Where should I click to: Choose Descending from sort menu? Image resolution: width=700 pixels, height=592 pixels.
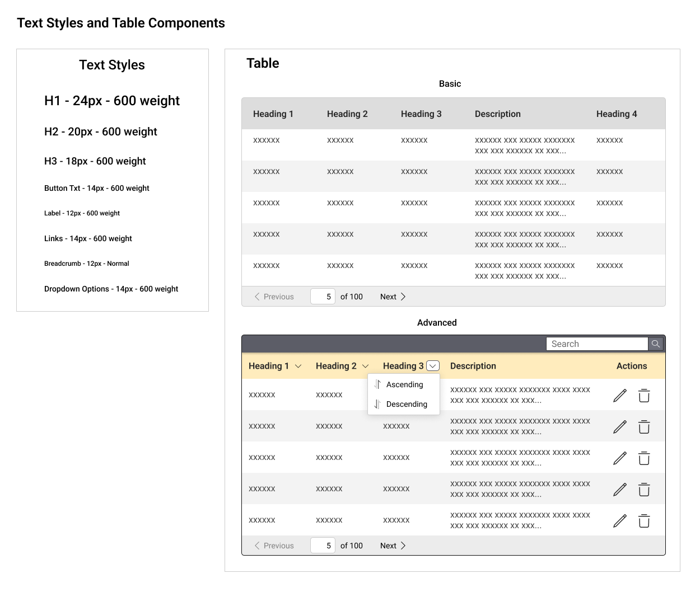(x=406, y=404)
